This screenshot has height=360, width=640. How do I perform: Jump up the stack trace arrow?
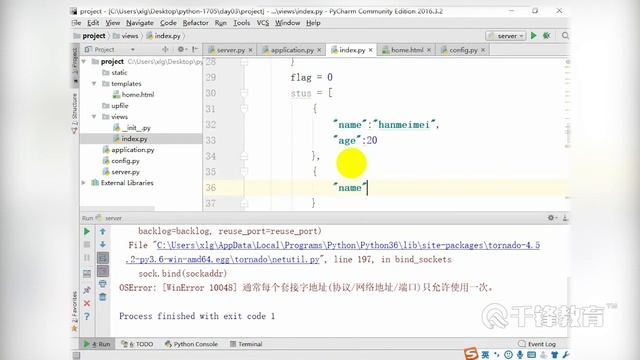pos(102,231)
